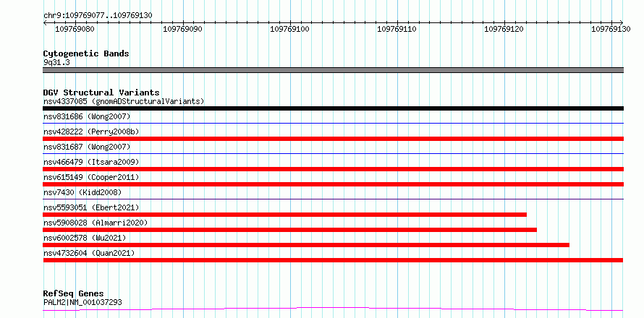644x318 pixels.
Task: Click the thin blue nsv831686 variant line
Action: 333,123
